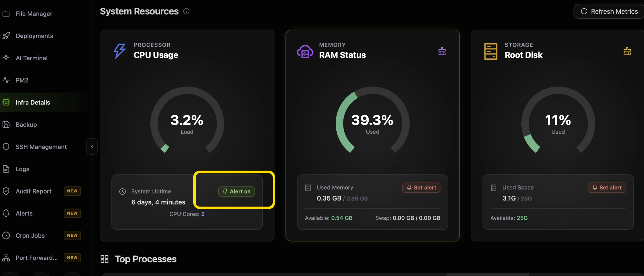
Task: Click the info icon beside System Resources
Action: point(186,11)
